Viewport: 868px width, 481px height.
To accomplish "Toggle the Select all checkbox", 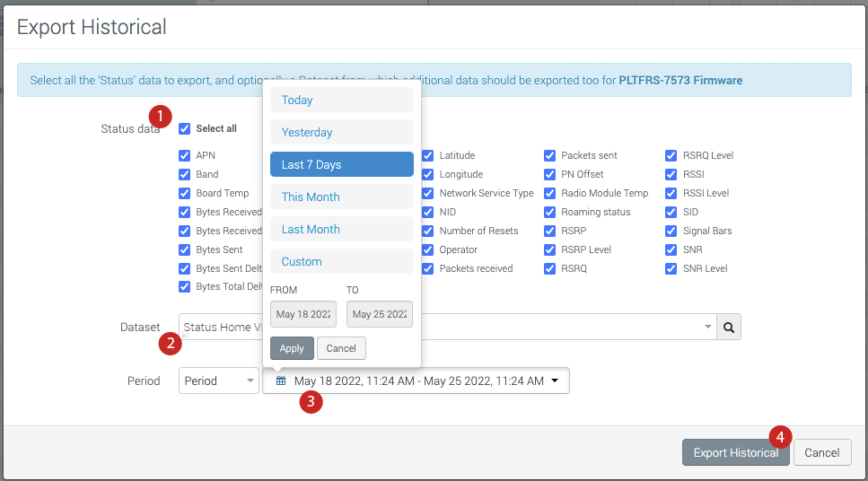I will point(185,128).
